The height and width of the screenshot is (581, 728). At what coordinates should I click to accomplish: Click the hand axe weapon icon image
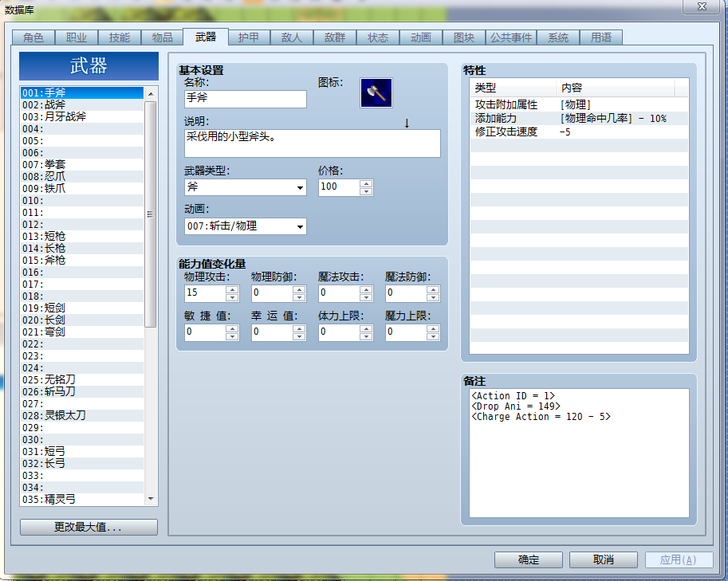(x=376, y=92)
